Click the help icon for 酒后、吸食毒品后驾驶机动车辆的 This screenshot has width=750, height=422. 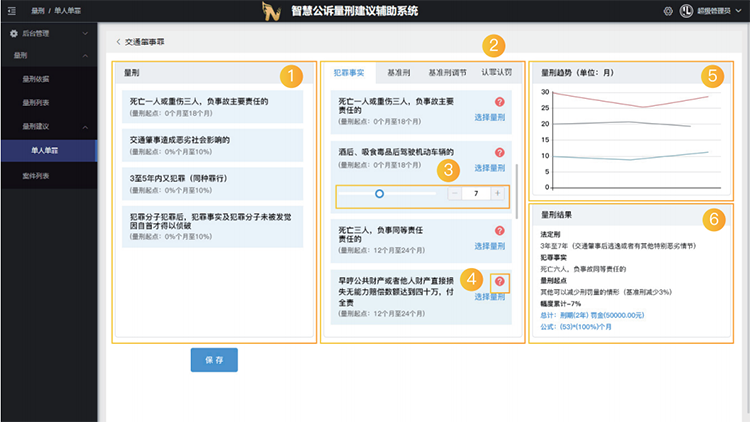tap(499, 153)
